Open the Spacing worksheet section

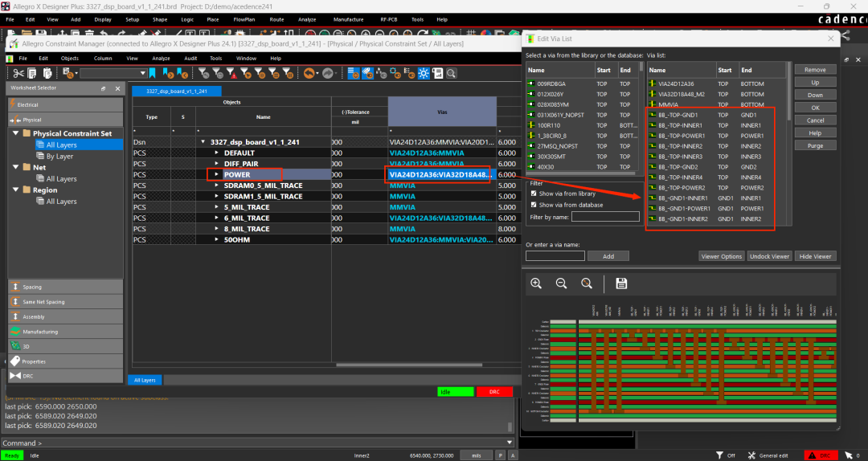click(65, 287)
